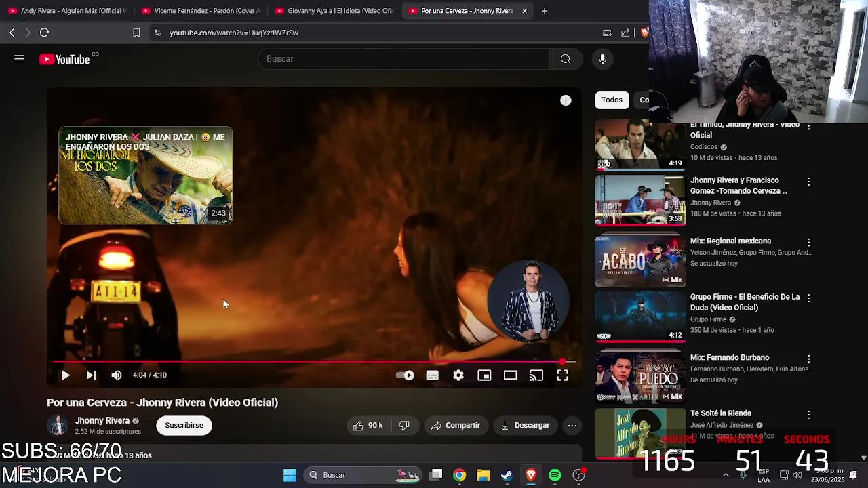The image size is (868, 488).
Task: Start voice search with the microphone
Action: coord(602,59)
